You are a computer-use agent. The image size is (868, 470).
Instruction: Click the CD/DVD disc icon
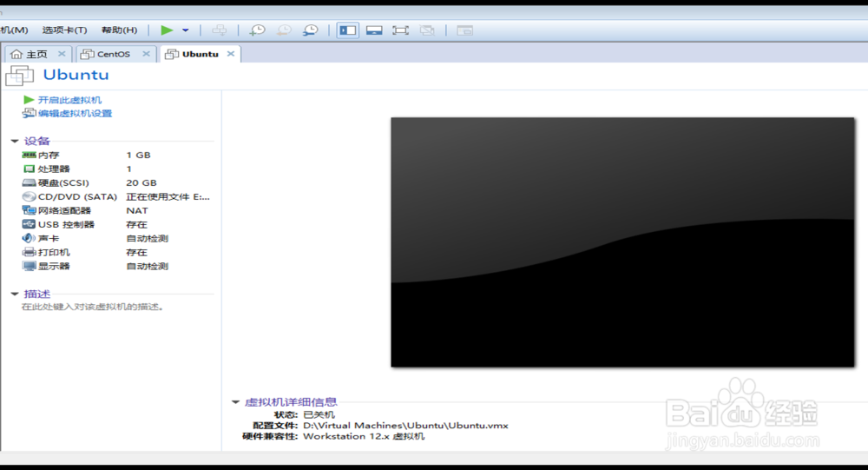click(x=29, y=196)
